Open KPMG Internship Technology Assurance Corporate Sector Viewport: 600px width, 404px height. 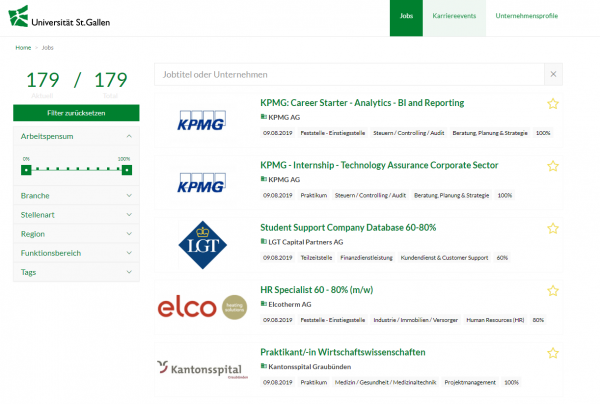coord(379,165)
